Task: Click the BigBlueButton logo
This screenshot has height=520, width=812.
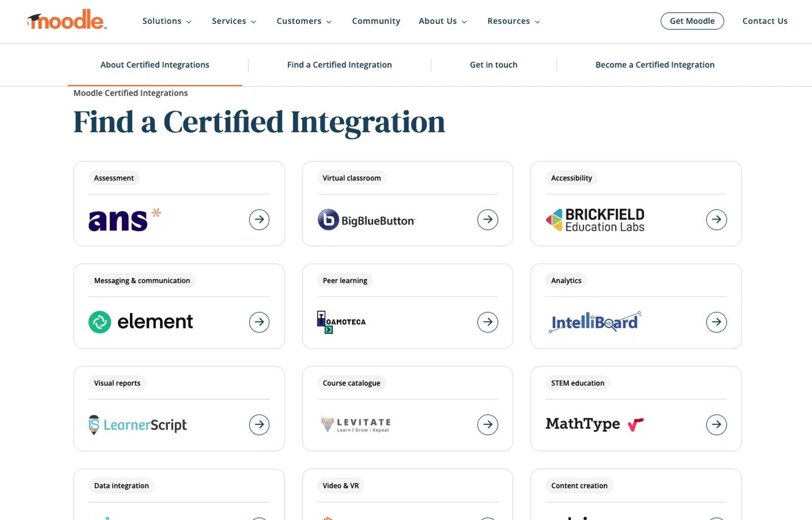Action: (x=366, y=220)
